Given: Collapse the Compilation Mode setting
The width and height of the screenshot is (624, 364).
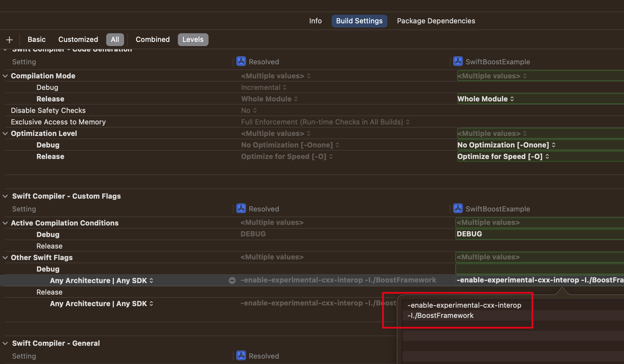Looking at the screenshot, I should point(5,76).
